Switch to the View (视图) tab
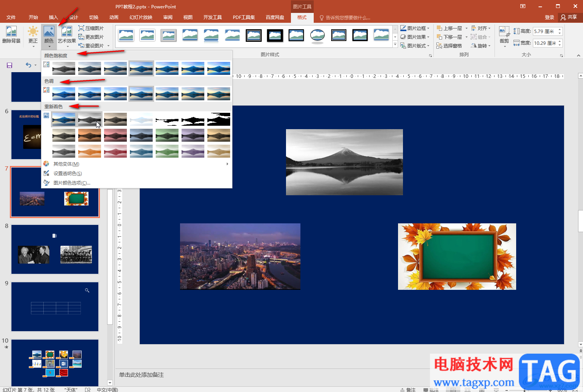The width and height of the screenshot is (583, 392). pyautogui.click(x=188, y=17)
